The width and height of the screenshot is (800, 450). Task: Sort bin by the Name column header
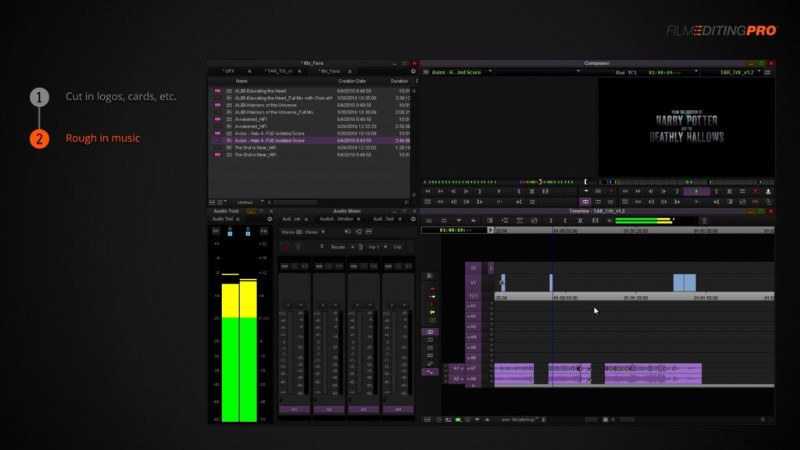tap(242, 81)
